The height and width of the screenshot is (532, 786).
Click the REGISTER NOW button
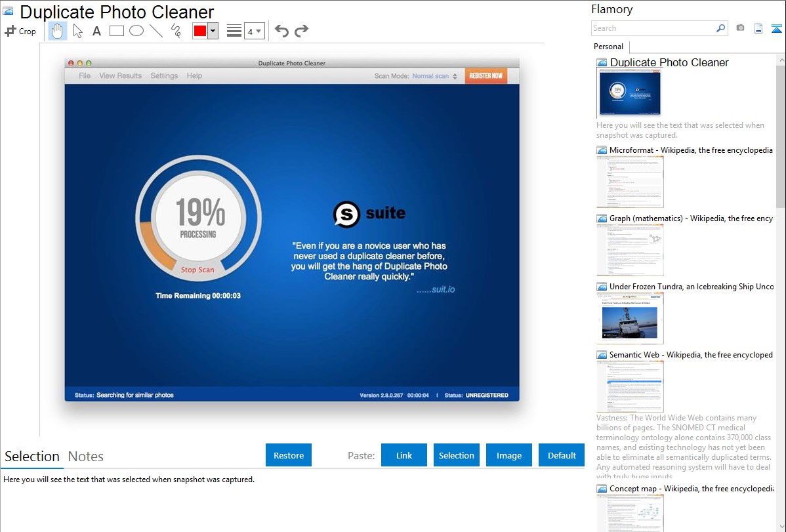[486, 75]
